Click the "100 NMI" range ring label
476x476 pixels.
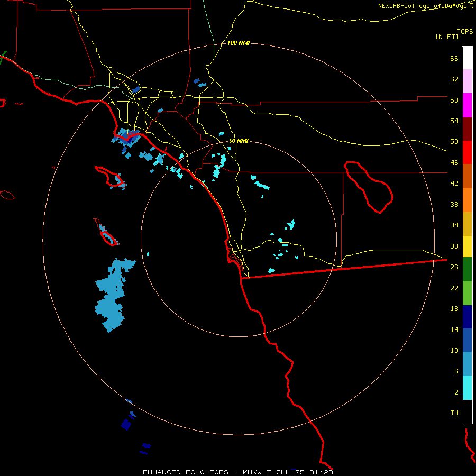pos(239,43)
